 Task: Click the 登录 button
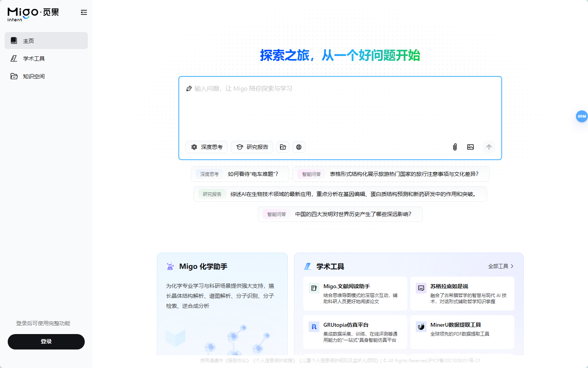tap(46, 342)
